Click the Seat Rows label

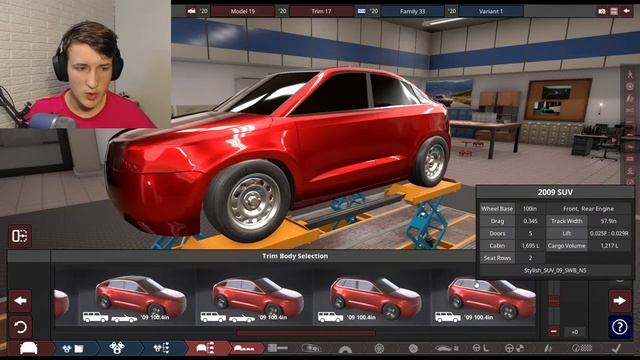(497, 258)
